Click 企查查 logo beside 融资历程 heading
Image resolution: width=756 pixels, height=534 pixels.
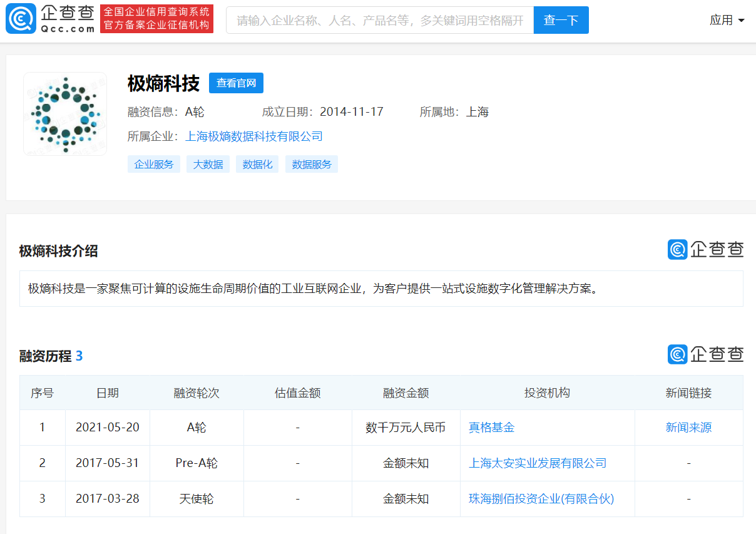click(x=705, y=354)
